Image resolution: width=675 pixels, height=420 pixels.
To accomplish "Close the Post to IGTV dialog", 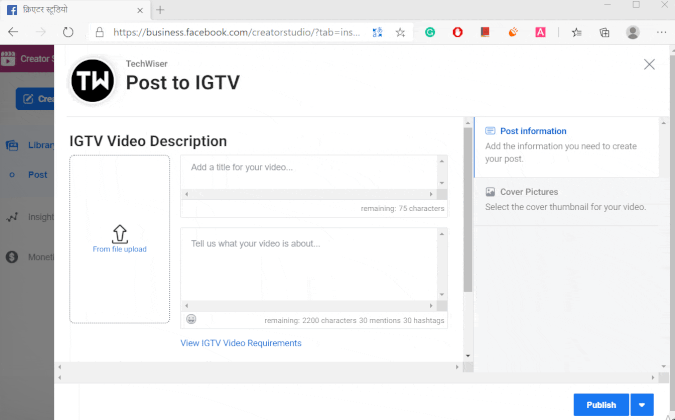I will coord(649,65).
